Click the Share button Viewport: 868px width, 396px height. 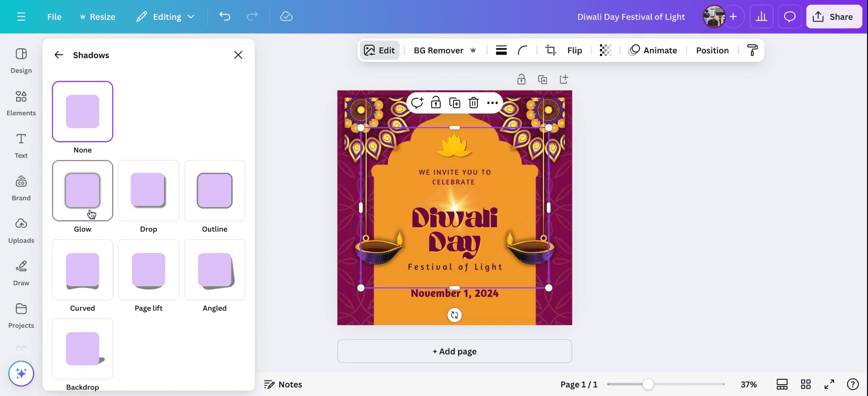click(834, 17)
